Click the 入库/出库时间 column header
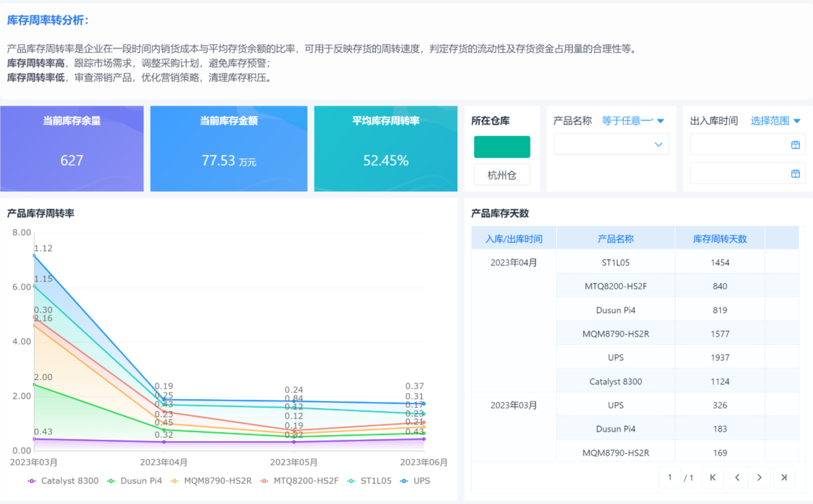813x504 pixels. click(x=514, y=238)
